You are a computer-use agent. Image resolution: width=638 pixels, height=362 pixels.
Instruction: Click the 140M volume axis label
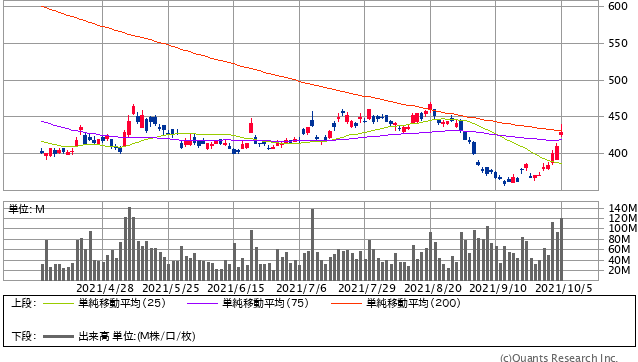pyautogui.click(x=623, y=208)
